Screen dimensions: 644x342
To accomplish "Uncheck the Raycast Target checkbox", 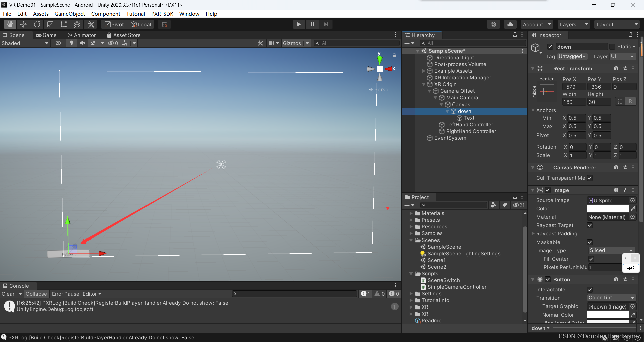I will (590, 225).
